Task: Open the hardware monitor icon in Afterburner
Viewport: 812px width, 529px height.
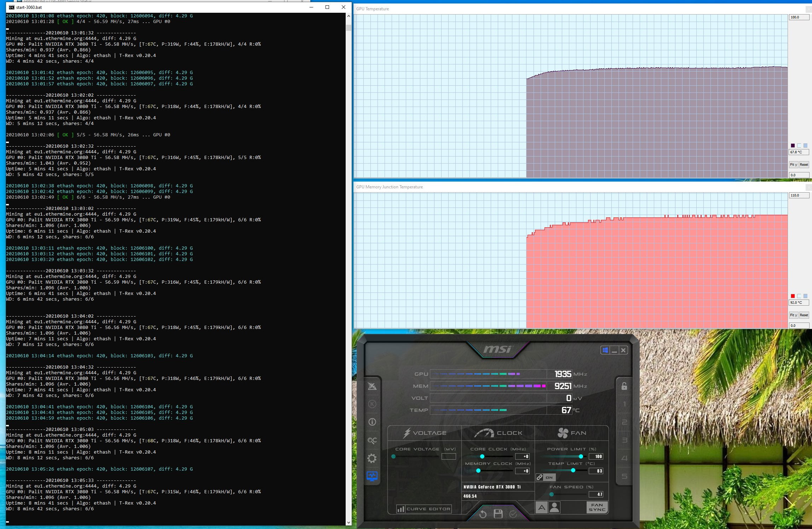Action: point(372,476)
